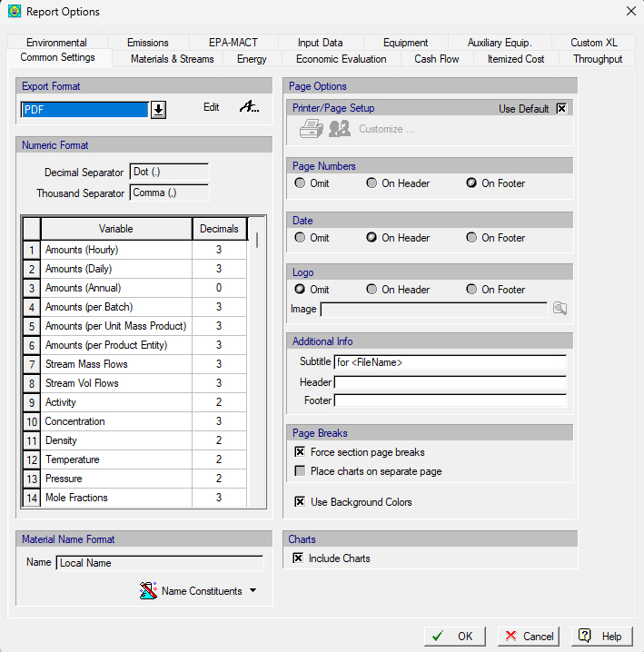644x652 pixels.
Task: Open Decimal Separator combo box
Action: click(x=169, y=172)
